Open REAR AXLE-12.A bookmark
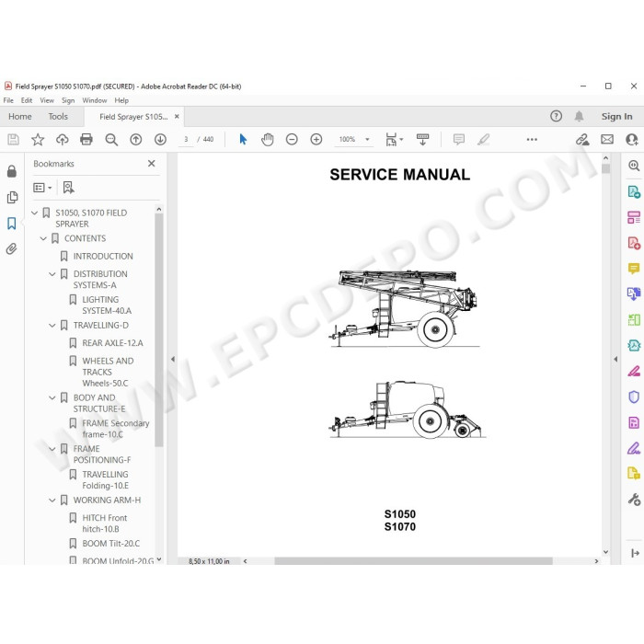Viewport: 644px width, 644px height. tap(112, 343)
